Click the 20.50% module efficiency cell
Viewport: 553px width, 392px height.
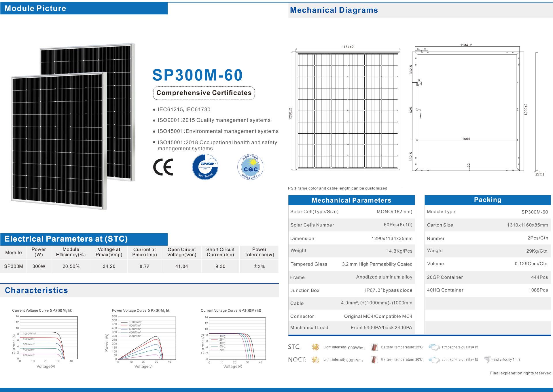click(71, 266)
